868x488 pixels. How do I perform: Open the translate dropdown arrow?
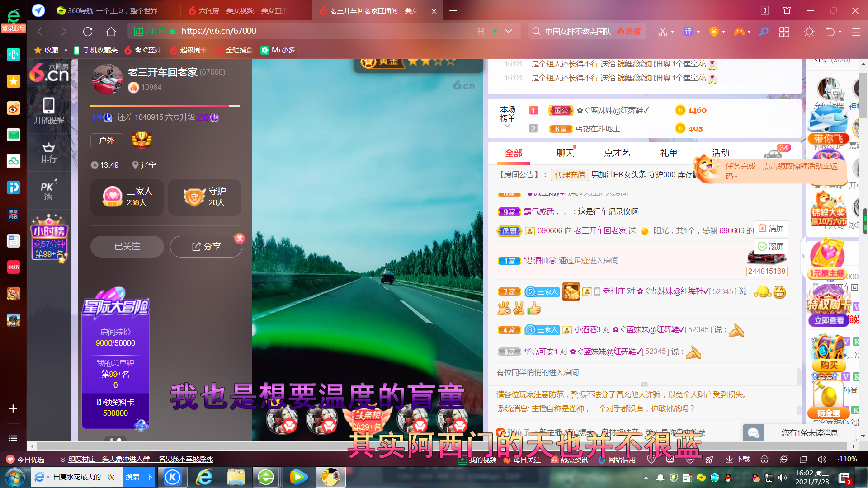point(698,32)
